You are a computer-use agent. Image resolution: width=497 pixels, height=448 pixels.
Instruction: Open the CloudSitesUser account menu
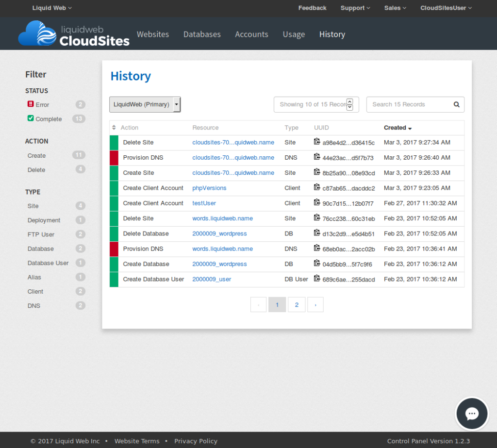pyautogui.click(x=446, y=8)
